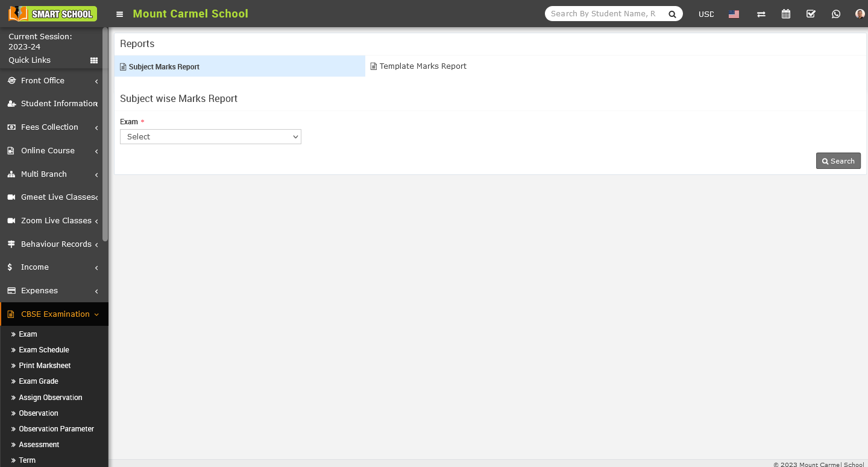Click the sidebar vertical scrollbar

(105, 133)
